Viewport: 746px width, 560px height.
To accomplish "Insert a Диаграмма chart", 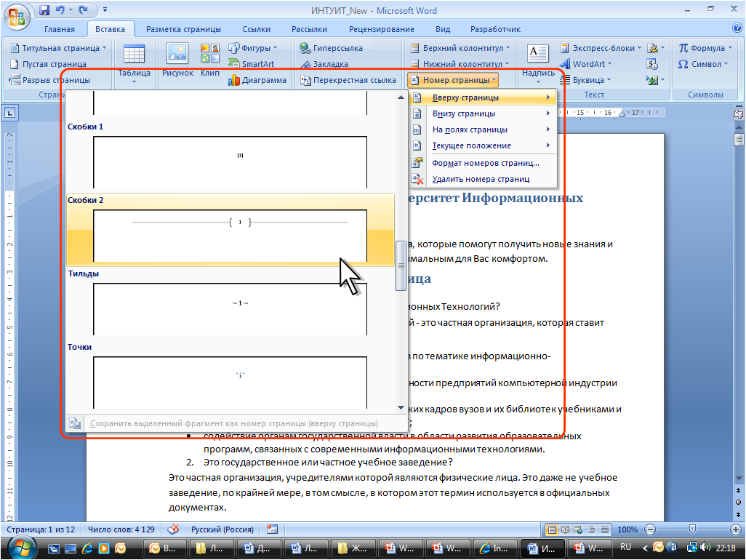I will pos(257,80).
